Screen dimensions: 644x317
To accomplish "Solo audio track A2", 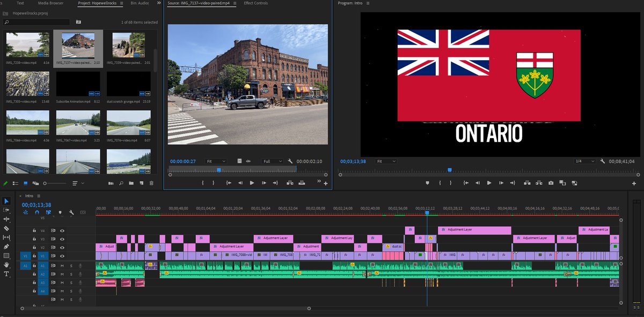I will point(71,274).
